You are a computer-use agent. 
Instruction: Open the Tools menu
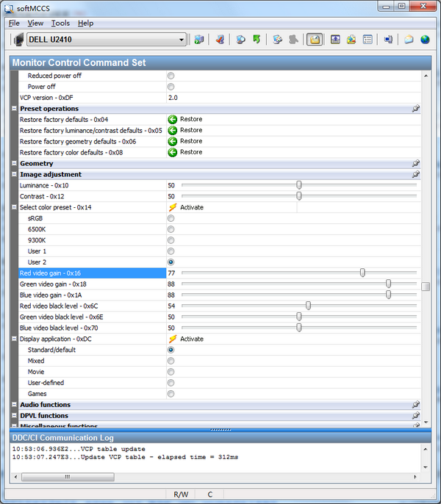pyautogui.click(x=60, y=23)
